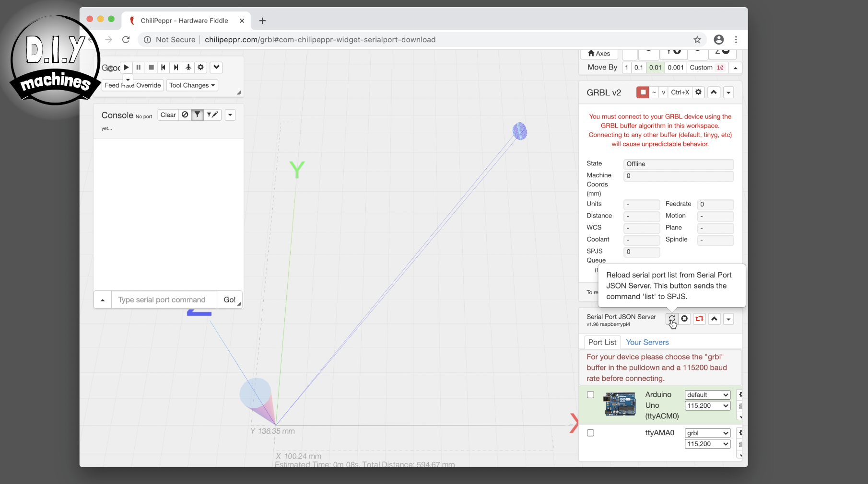The image size is (868, 484).
Task: Set Move By to 0.01
Action: (655, 68)
